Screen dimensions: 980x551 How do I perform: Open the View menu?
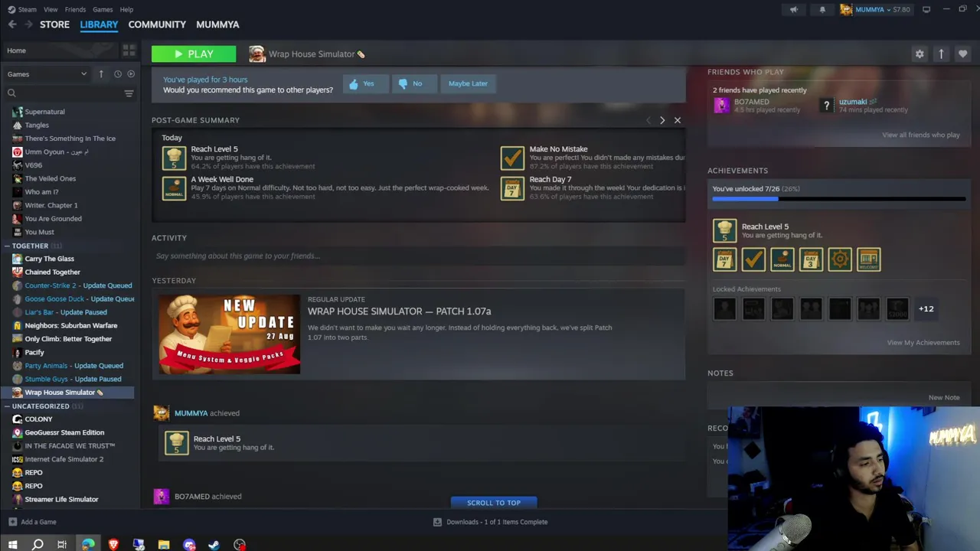51,10
